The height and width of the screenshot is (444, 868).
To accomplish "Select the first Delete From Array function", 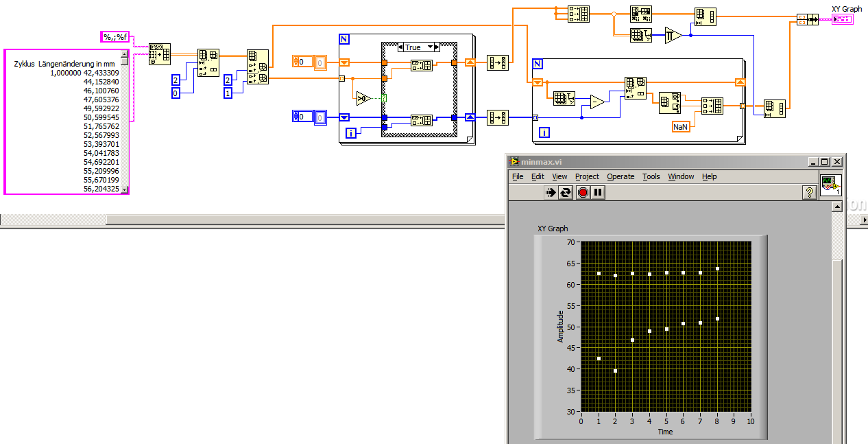I will (208, 62).
